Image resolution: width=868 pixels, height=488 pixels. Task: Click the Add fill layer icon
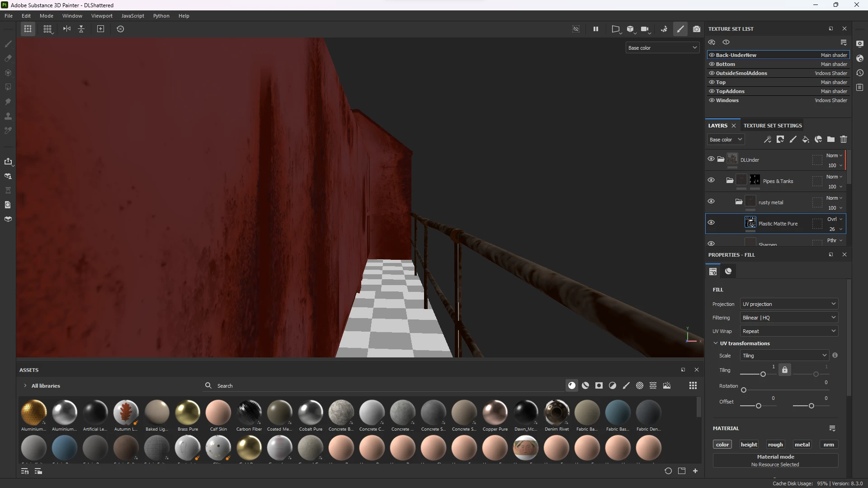pos(806,140)
